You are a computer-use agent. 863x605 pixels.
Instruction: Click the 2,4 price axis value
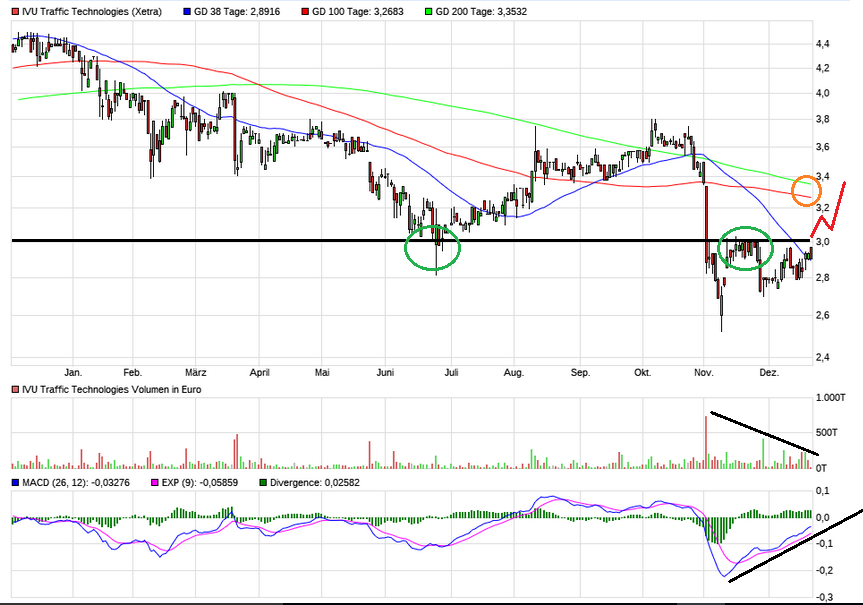click(x=823, y=357)
